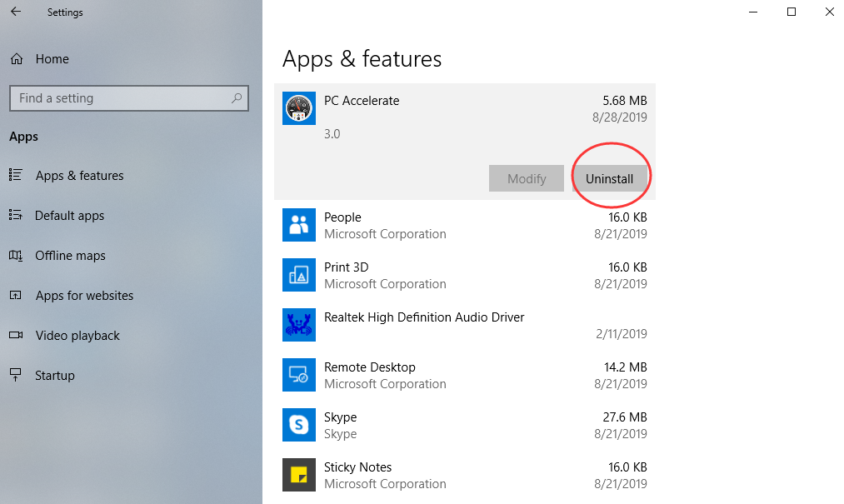This screenshot has height=504, width=844.
Task: Focus the Find a setting search box
Action: 129,98
